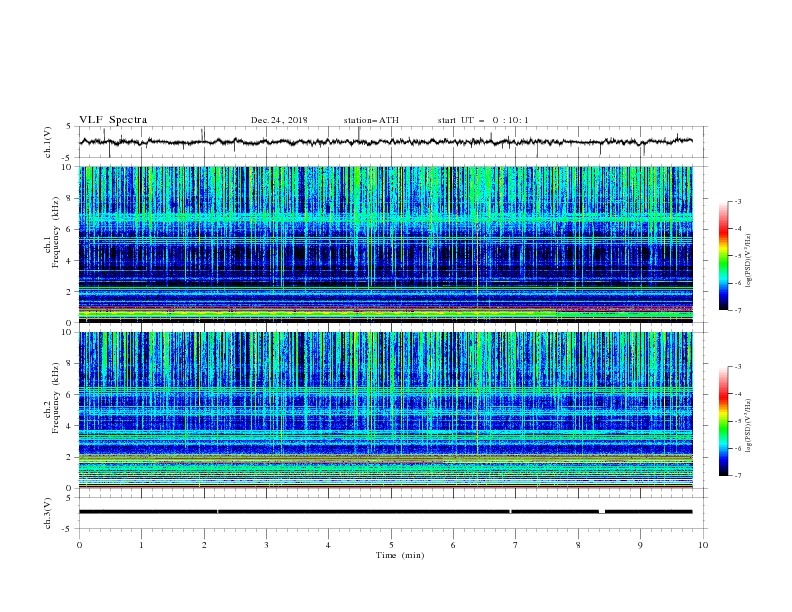Click the ch.2 color scale 'log(PSD)(V²/Hz)' label

tap(749, 426)
